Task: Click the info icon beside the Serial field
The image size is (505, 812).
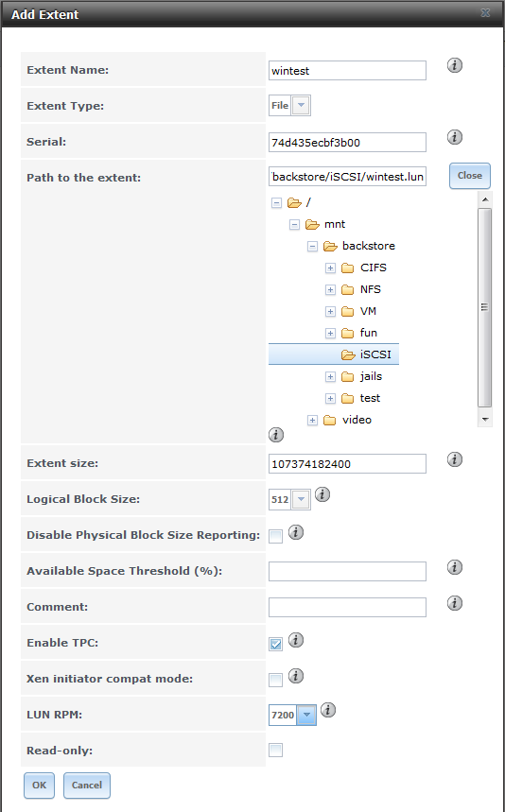Action: click(x=455, y=137)
